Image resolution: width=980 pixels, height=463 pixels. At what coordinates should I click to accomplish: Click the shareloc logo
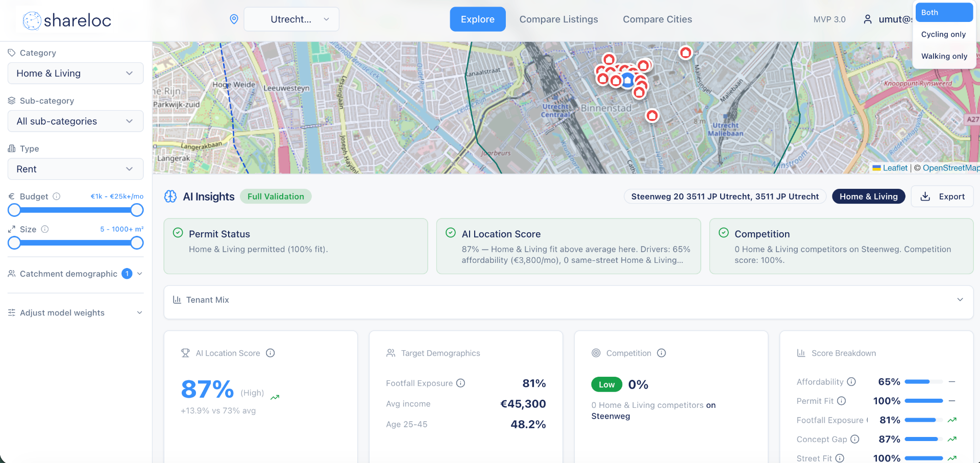point(67,20)
